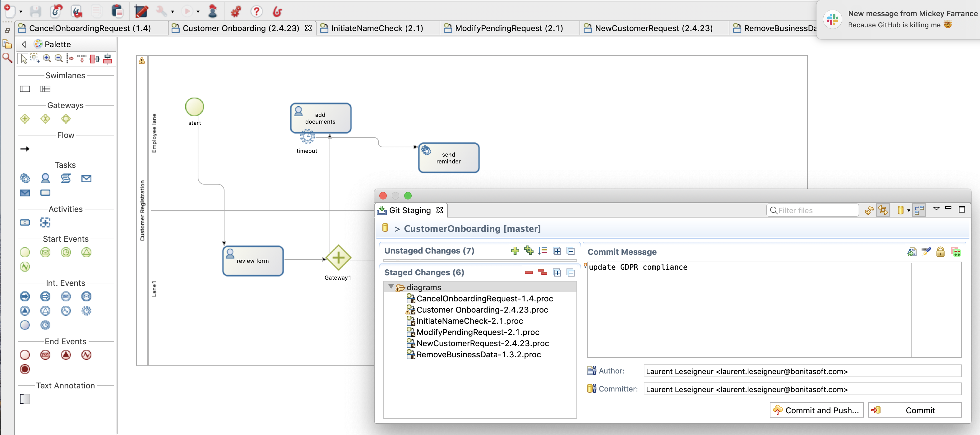Viewport: 980px width, 435px height.
Task: Close the Customer Onboarding (2.4.23) tab
Action: click(x=308, y=28)
